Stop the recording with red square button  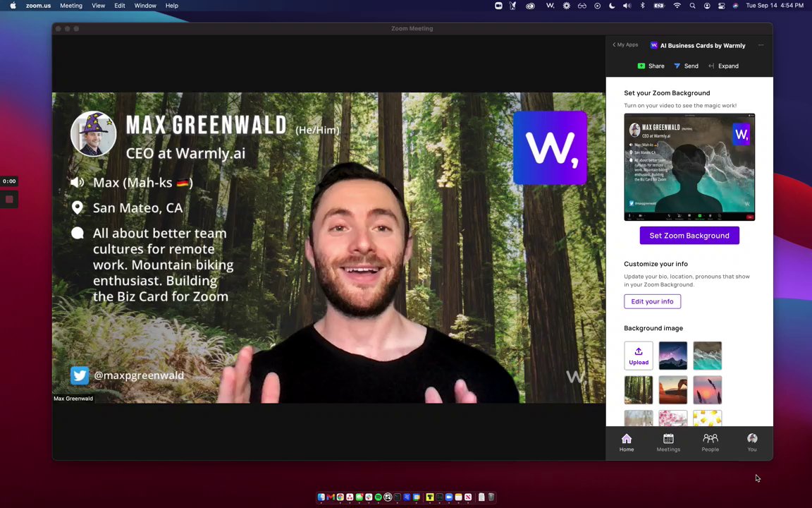[x=8, y=199]
